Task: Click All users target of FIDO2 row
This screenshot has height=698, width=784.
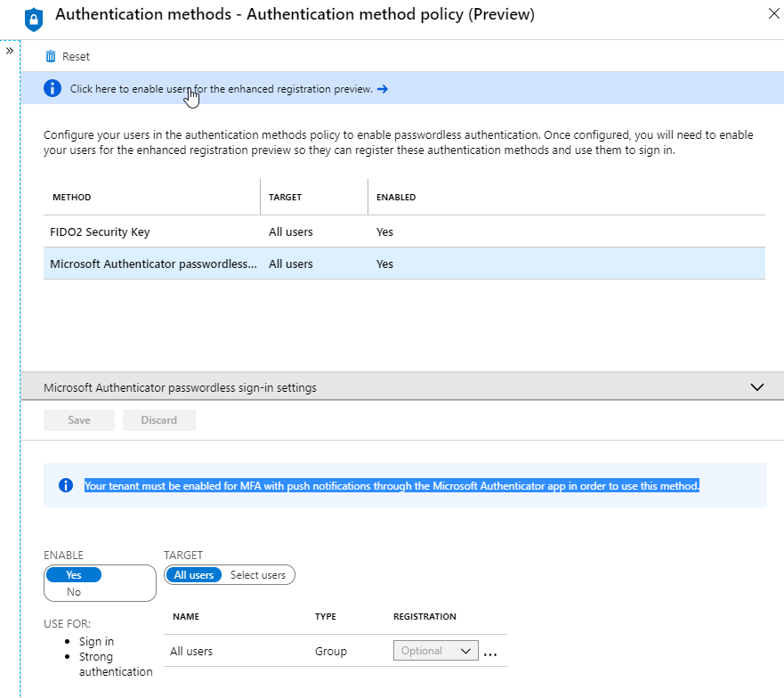Action: [x=290, y=231]
